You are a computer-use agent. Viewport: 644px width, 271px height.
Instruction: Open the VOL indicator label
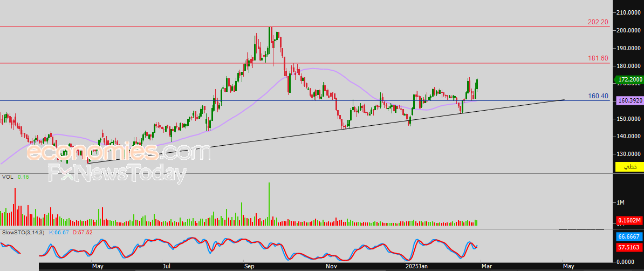pos(8,177)
